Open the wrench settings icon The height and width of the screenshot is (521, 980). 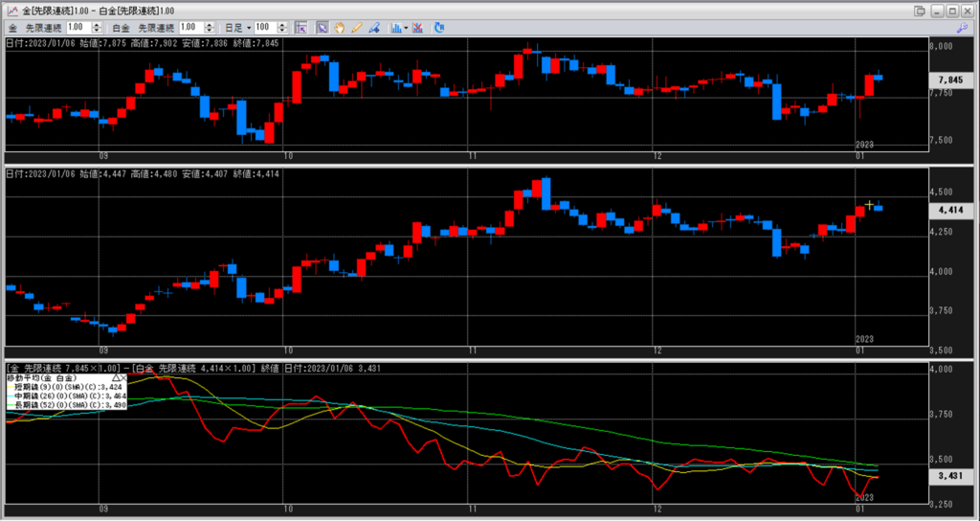tap(439, 28)
